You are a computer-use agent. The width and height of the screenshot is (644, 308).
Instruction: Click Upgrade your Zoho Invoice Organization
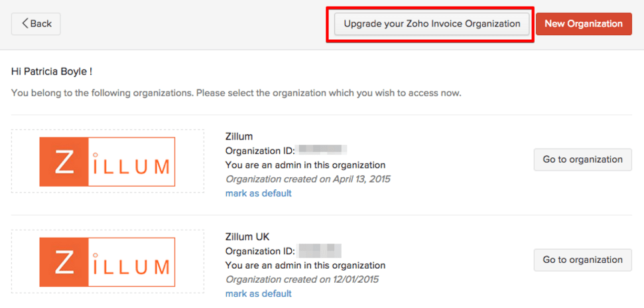coord(432,24)
